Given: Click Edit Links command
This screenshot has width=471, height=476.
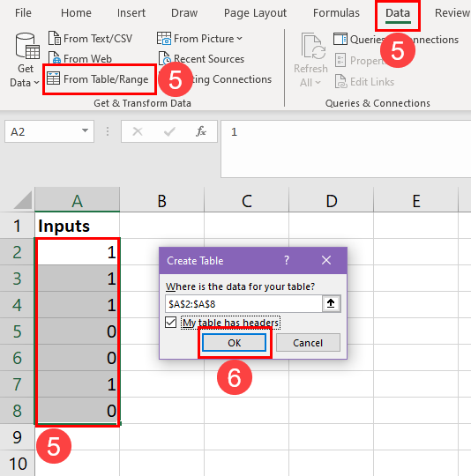Looking at the screenshot, I should point(364,82).
